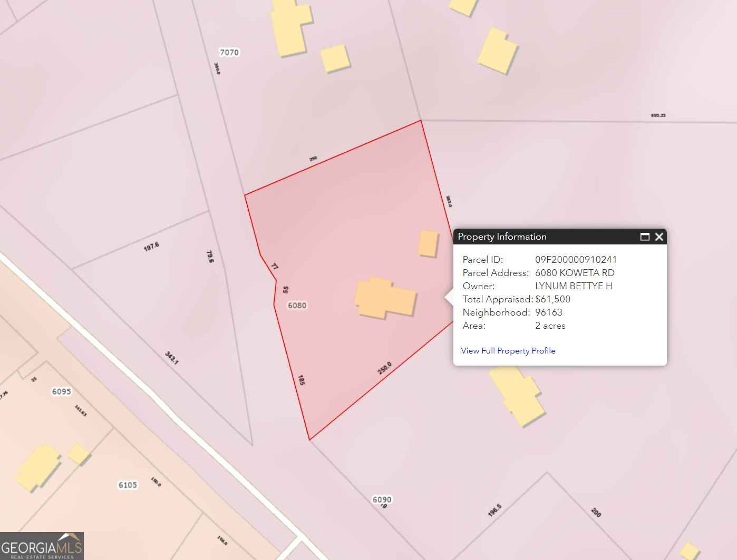Image resolution: width=737 pixels, height=560 pixels.
Task: Maximize the Property Information popup
Action: [644, 237]
